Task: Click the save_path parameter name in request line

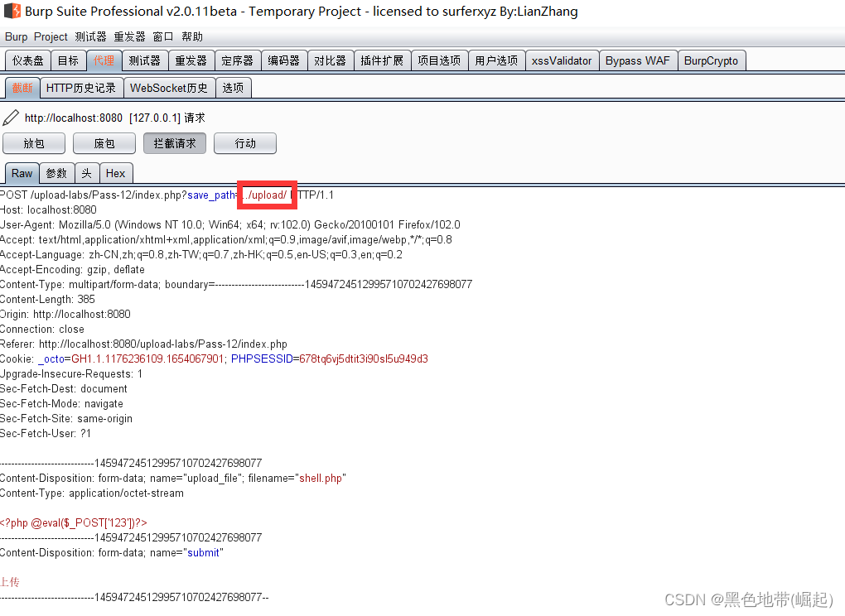Action: point(211,195)
